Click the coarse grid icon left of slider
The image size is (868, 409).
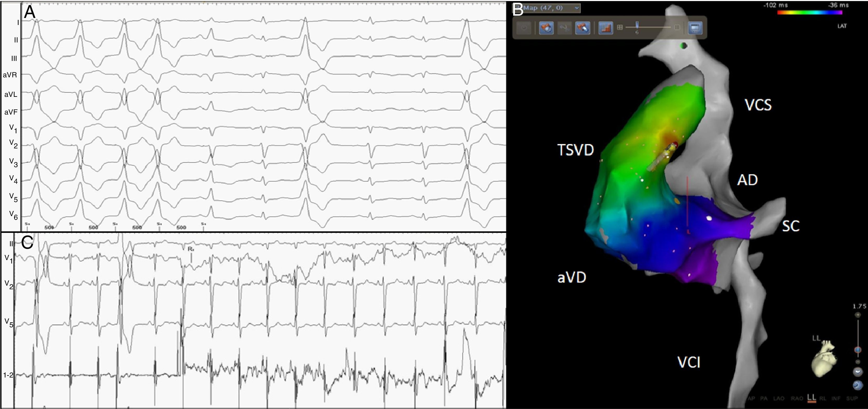[620, 27]
